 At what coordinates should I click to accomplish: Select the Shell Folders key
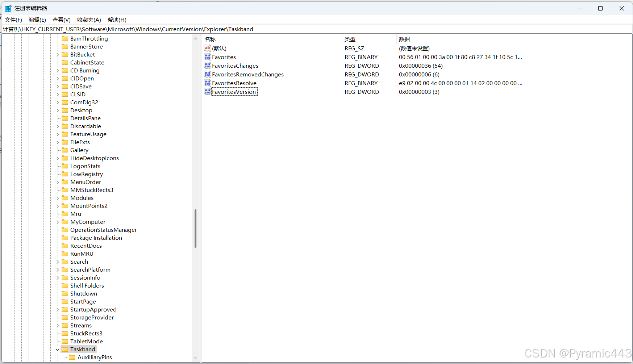[x=87, y=285]
